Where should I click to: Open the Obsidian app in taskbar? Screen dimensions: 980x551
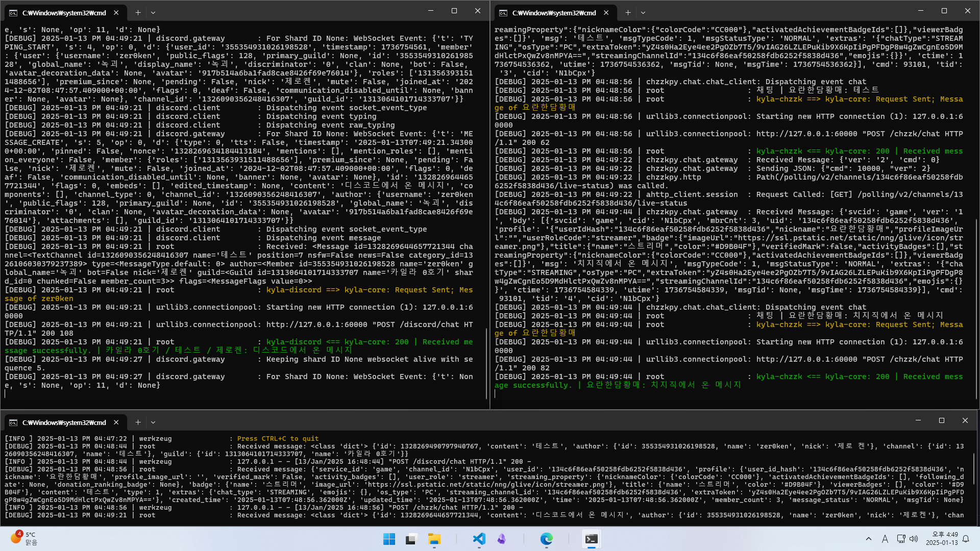pos(502,539)
